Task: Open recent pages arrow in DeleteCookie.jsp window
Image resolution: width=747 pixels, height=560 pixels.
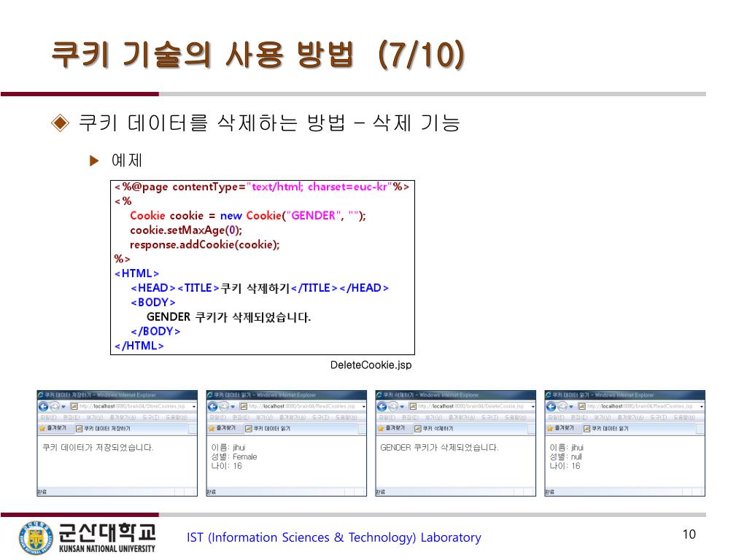Action: click(402, 407)
